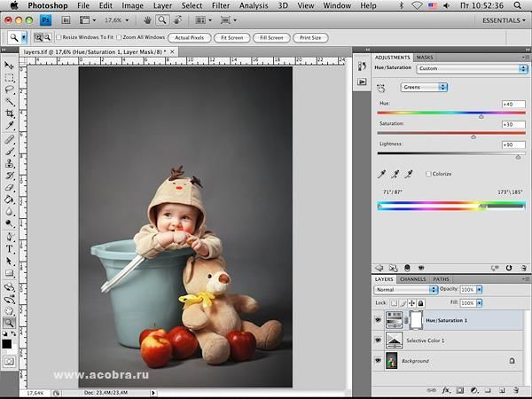Click the delete layer trash icon
Image resolution: width=532 pixels, height=399 pixels.
point(515,389)
